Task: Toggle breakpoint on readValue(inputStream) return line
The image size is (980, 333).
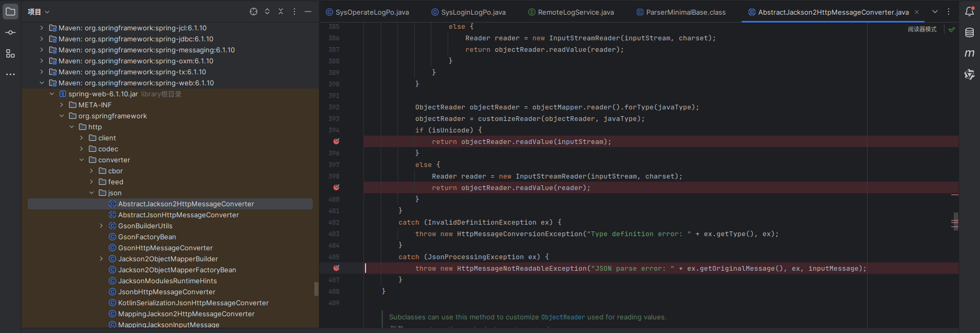Action: [x=336, y=141]
